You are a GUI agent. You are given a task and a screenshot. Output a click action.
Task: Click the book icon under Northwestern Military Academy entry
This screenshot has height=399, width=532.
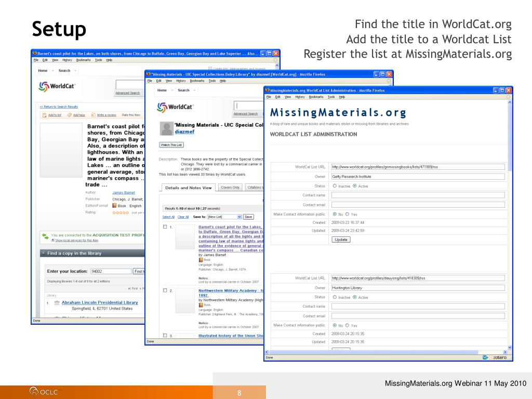[201, 305]
